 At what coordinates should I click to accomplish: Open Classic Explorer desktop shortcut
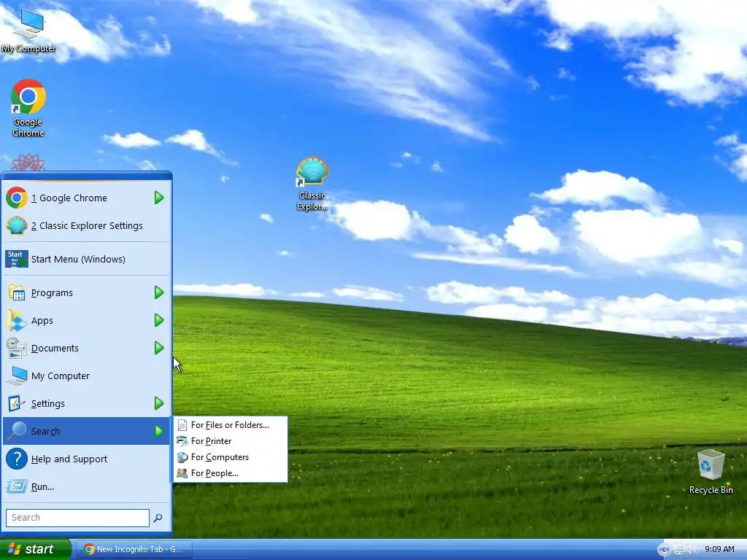(x=312, y=184)
